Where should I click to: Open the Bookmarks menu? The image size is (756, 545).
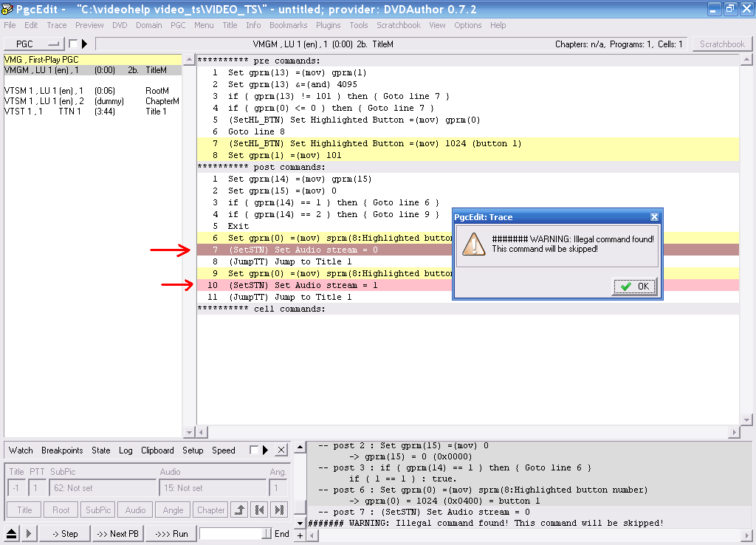pos(289,25)
